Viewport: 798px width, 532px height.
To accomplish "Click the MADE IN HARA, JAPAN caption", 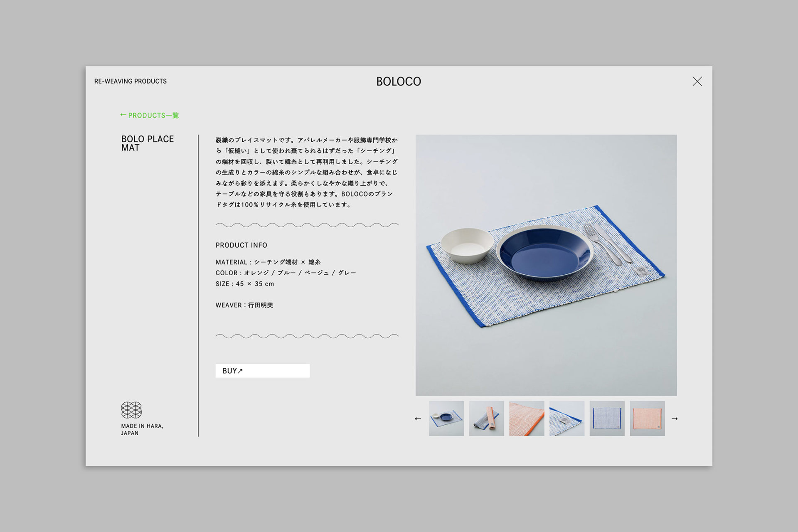I will pos(142,429).
